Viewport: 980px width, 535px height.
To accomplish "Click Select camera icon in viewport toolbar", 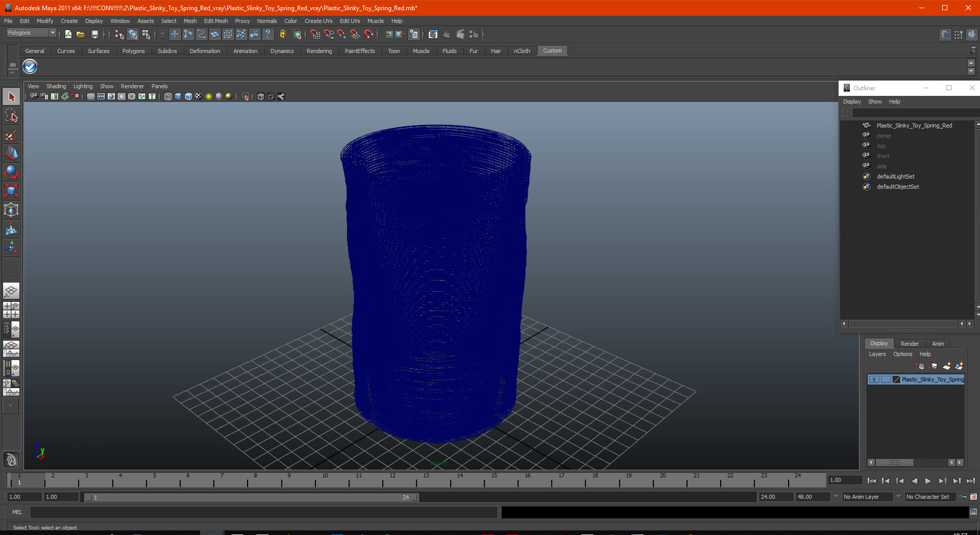I will tap(34, 96).
